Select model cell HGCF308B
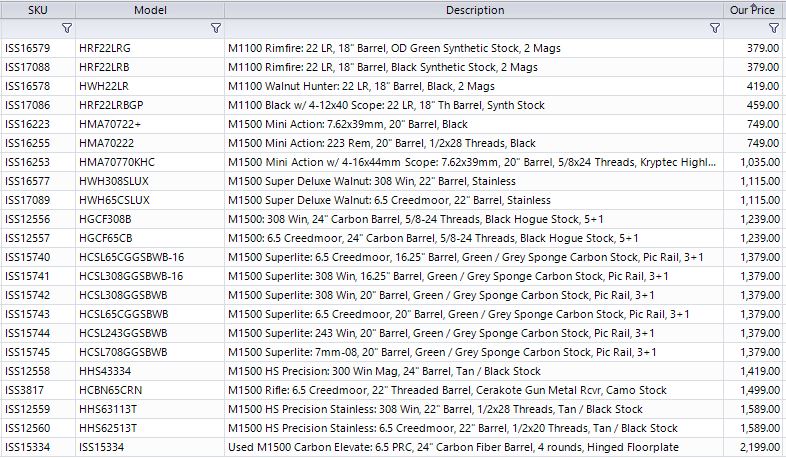Screen dimensions: 786x458 point(150,219)
